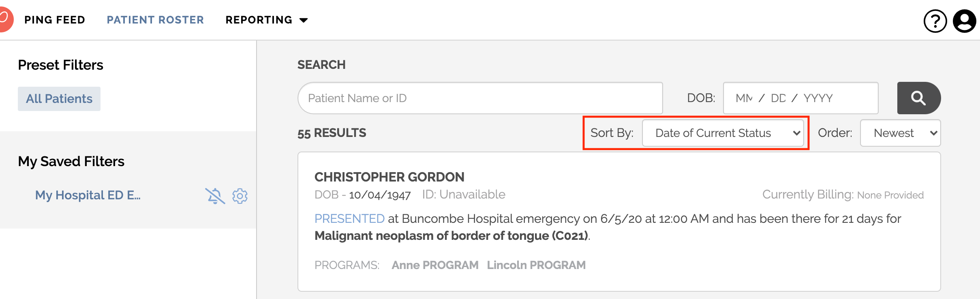The width and height of the screenshot is (980, 299).
Task: Click the PRESENTED status link
Action: pyautogui.click(x=349, y=218)
